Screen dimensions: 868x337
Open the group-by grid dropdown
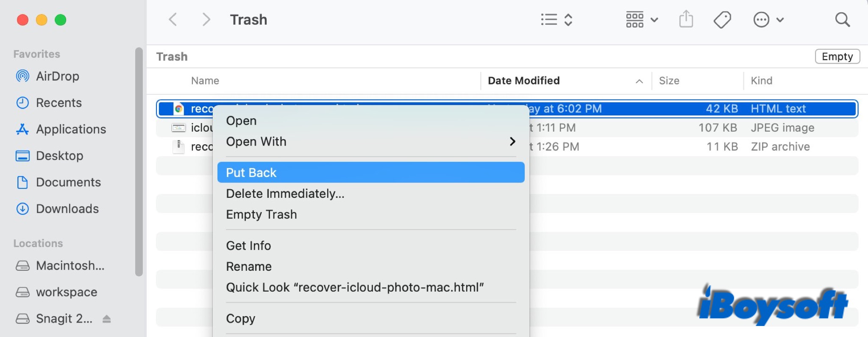pyautogui.click(x=642, y=20)
